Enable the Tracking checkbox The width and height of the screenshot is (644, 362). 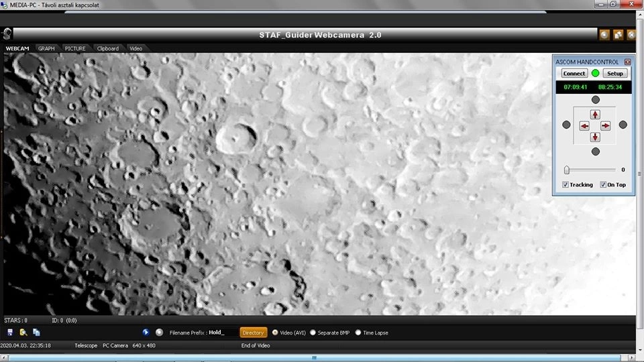[x=566, y=184]
